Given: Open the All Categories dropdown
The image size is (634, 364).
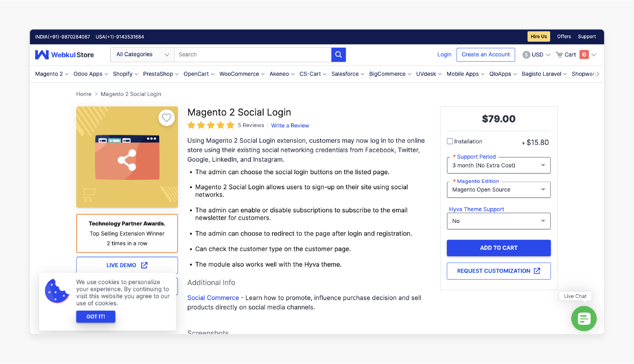Looking at the screenshot, I should tap(142, 55).
